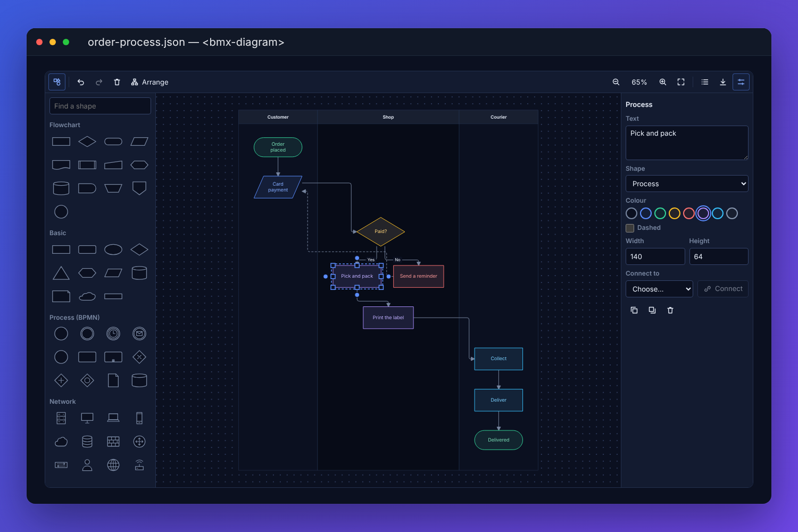
Task: Pick the Basic cloud shape
Action: pyautogui.click(x=87, y=296)
